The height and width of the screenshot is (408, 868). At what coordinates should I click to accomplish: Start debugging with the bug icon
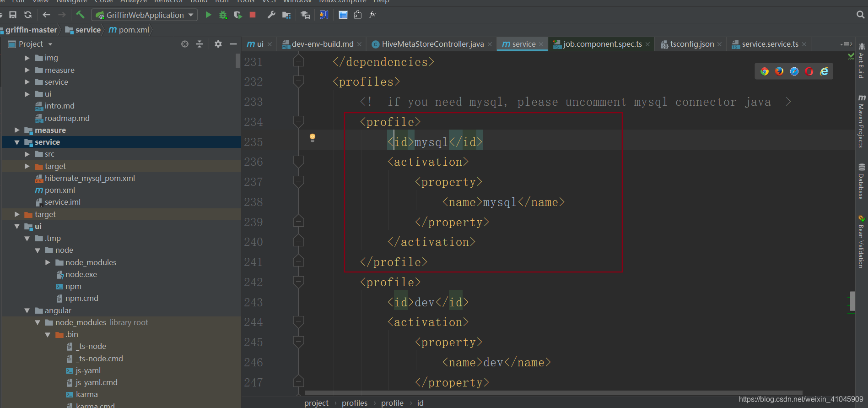pyautogui.click(x=223, y=15)
